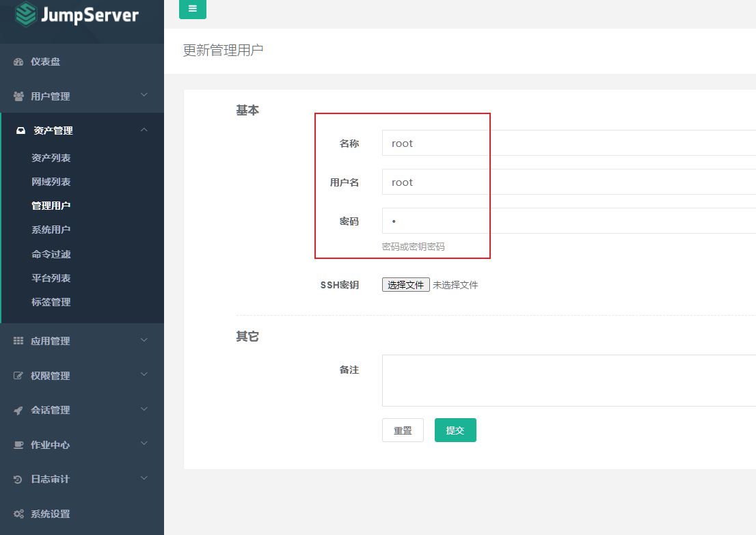Click the dashboard gauge icon beside 仪表盘
Image resolution: width=756 pixels, height=535 pixels.
pos(18,61)
